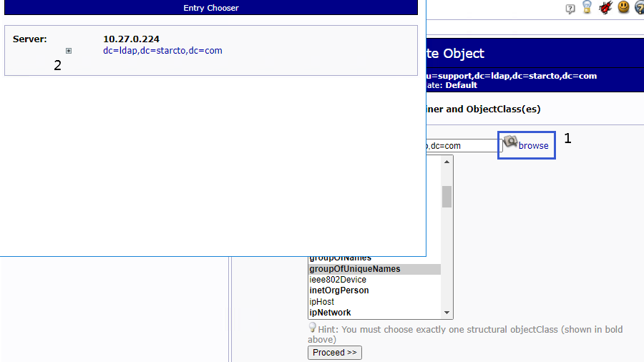Viewport: 644px width, 362px height.
Task: Click the magnifier icon beside browse
Action: tap(510, 142)
